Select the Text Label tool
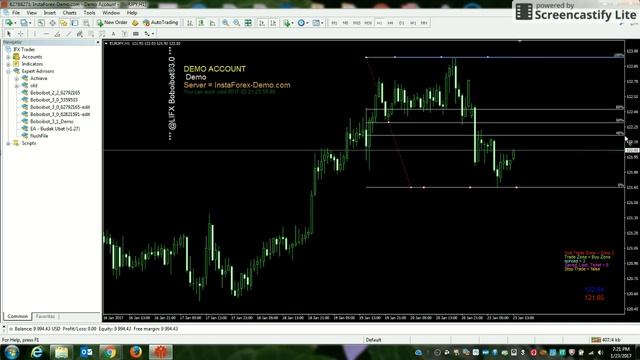Screen dimensions: 640x360 [124, 34]
